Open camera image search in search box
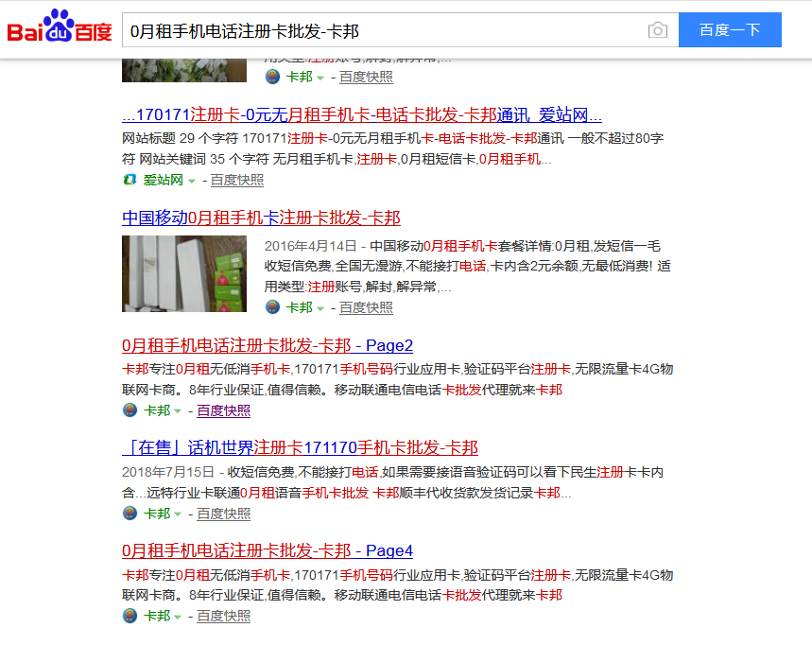The height and width of the screenshot is (645, 812). pyautogui.click(x=657, y=30)
